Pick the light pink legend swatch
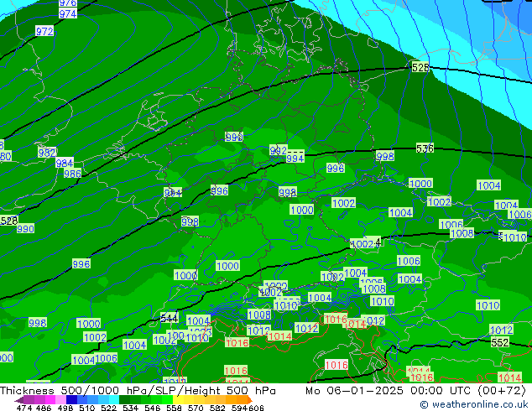 coord(60,399)
